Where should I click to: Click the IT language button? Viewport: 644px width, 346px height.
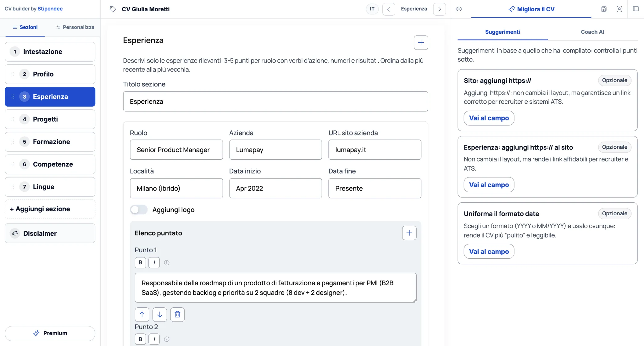coord(372,9)
